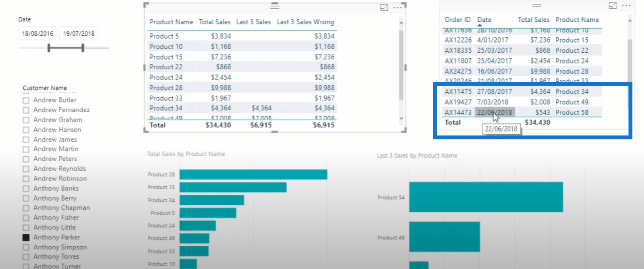Check the Anthony Simpson checkbox
The width and height of the screenshot is (644, 269).
26,247
